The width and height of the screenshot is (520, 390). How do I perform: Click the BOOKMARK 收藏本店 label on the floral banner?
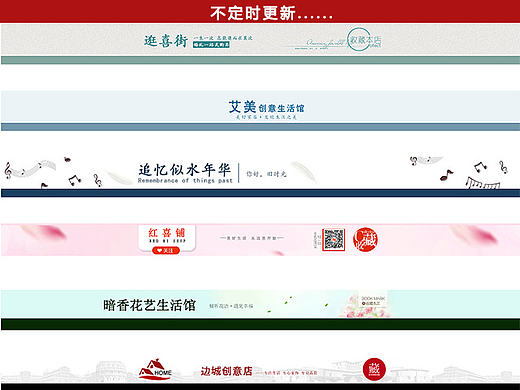373,301
